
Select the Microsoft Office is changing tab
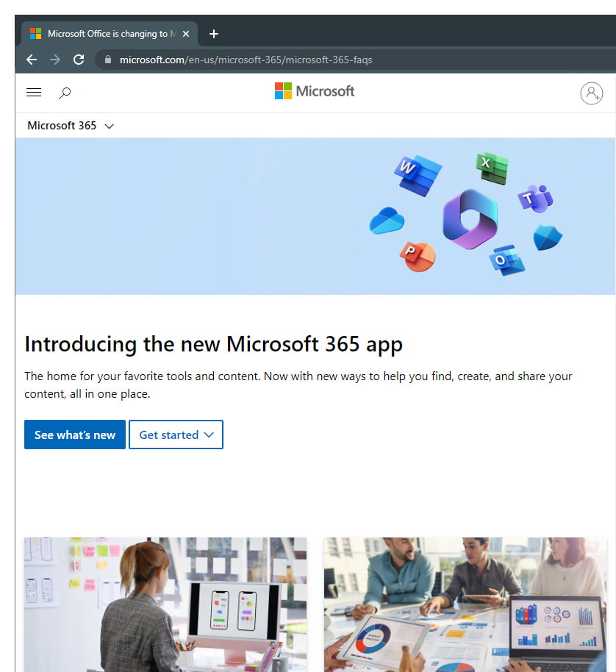[x=110, y=34]
